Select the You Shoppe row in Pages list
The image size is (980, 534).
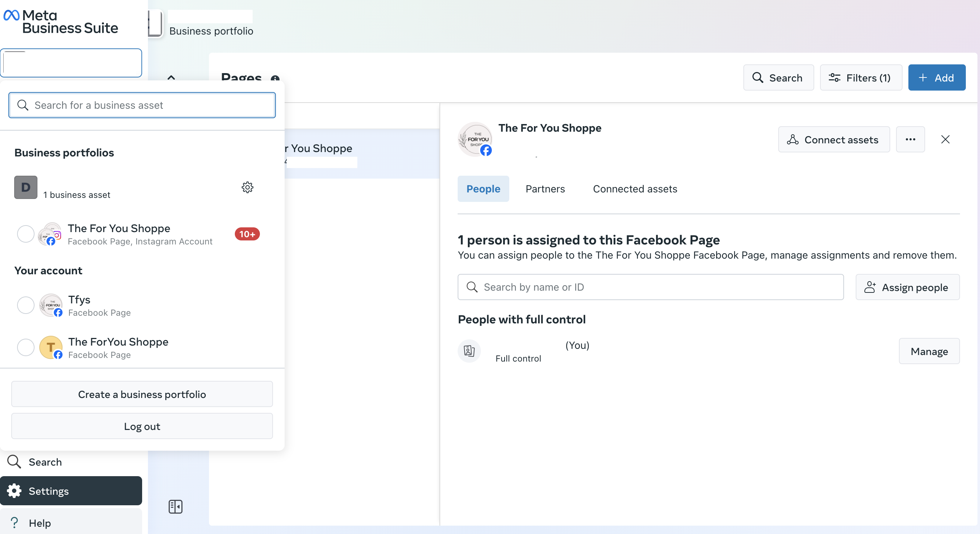(x=362, y=154)
